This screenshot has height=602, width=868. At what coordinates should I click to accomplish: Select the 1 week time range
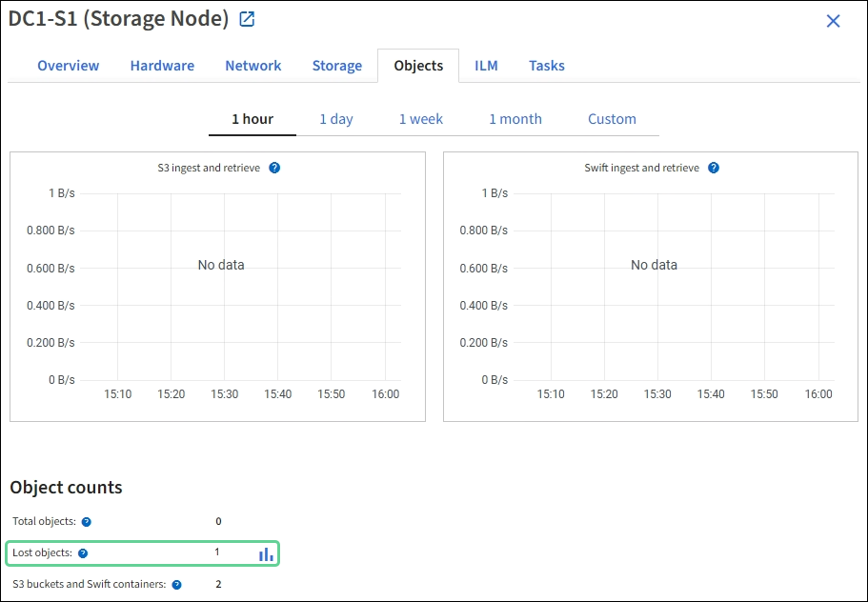pyautogui.click(x=421, y=119)
